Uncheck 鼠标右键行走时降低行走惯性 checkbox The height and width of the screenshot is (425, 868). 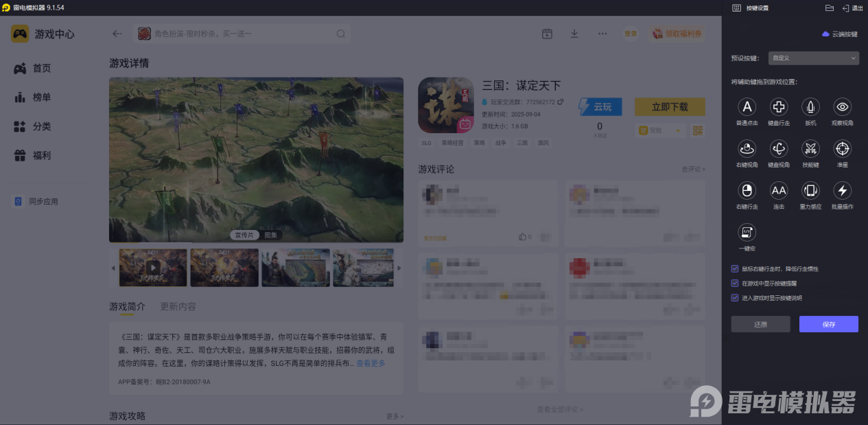point(736,269)
